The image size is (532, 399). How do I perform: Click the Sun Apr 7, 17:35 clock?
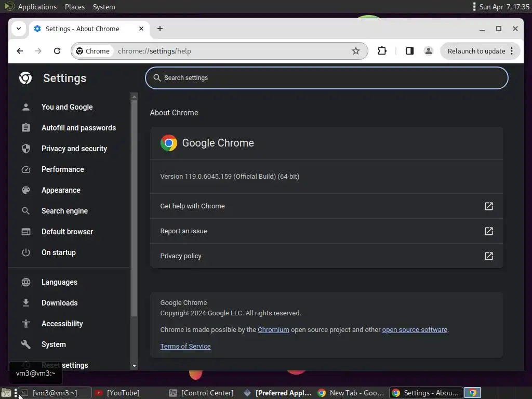tap(504, 7)
